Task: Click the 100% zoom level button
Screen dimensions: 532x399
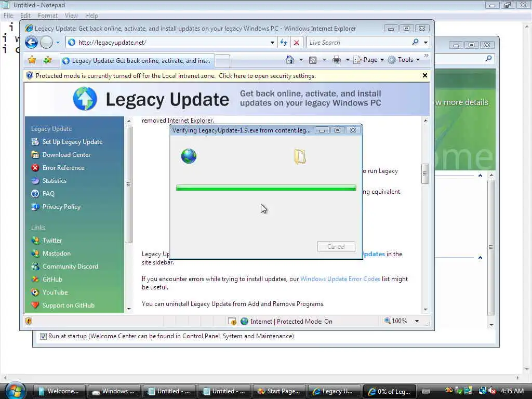Action: click(x=395, y=321)
